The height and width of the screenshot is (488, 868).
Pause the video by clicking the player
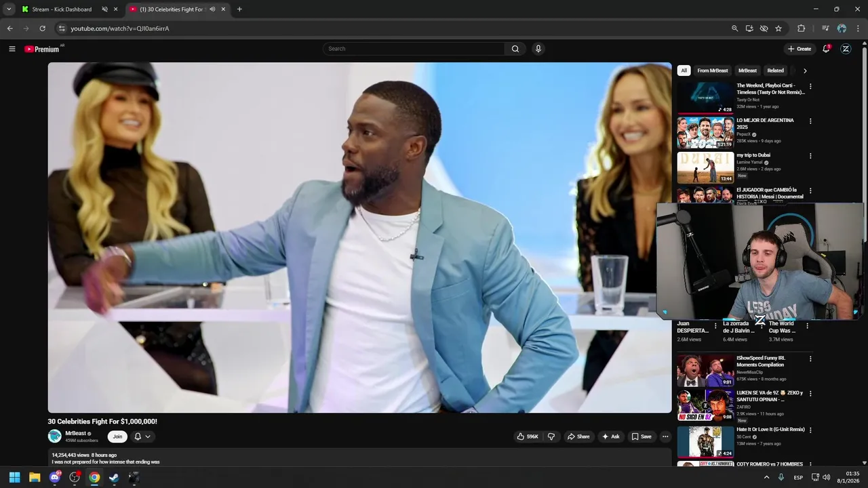click(x=359, y=237)
